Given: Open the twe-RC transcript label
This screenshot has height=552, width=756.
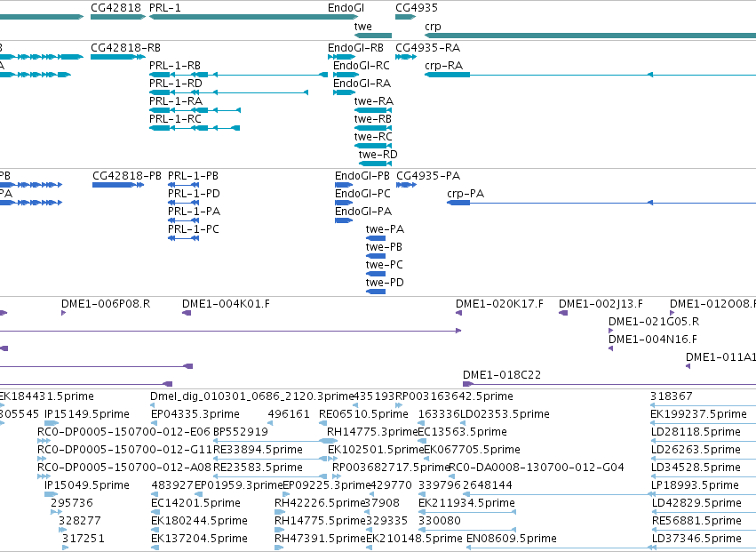Looking at the screenshot, I should pyautogui.click(x=374, y=137).
